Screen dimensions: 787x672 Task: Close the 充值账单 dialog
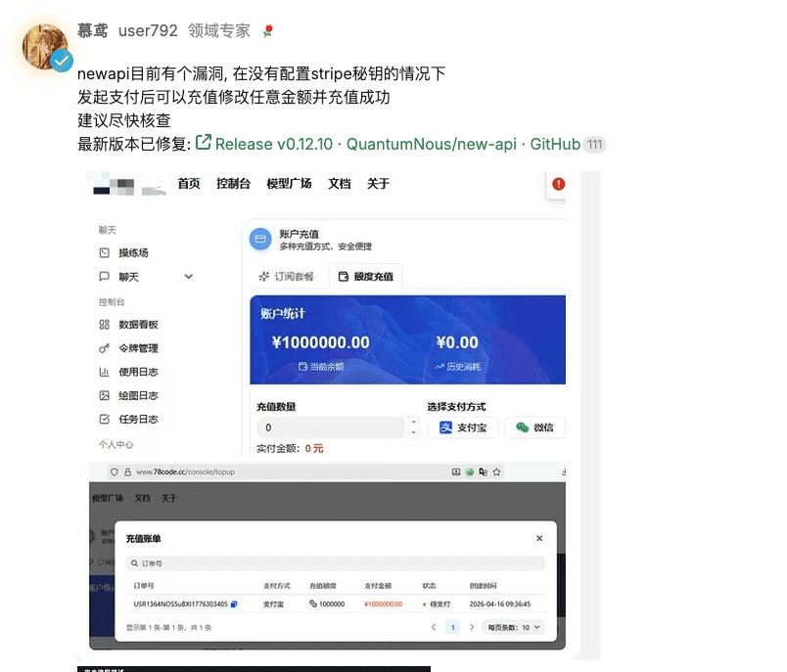point(538,537)
